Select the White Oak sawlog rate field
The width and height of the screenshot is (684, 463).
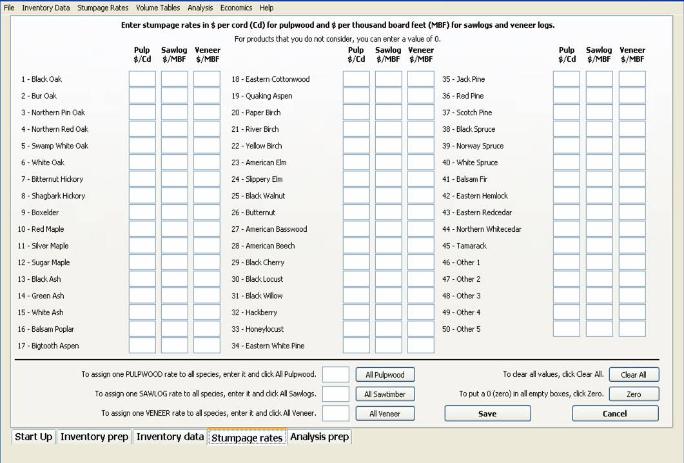tap(174, 162)
